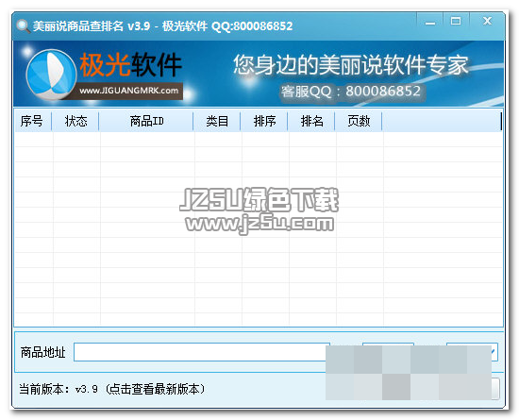Image resolution: width=519 pixels, height=420 pixels.
Task: Click the magnifier app icon in title bar
Action: click(23, 25)
